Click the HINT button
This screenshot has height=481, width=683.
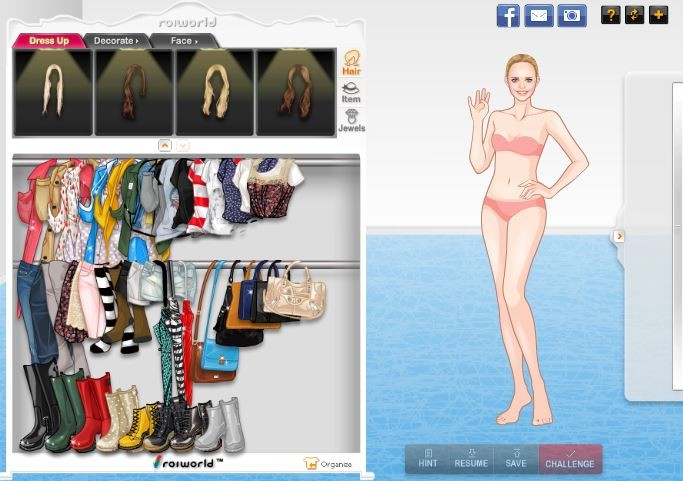[x=427, y=458]
